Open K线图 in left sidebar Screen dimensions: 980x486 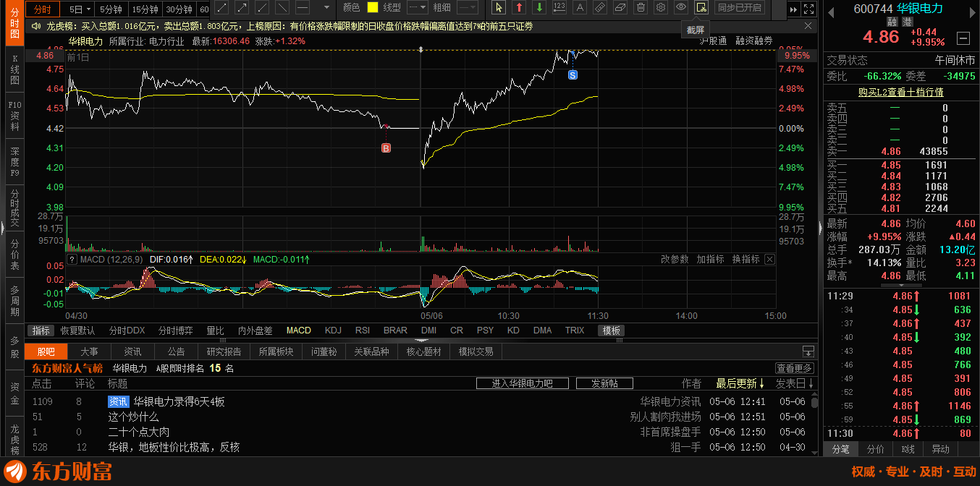pos(14,69)
